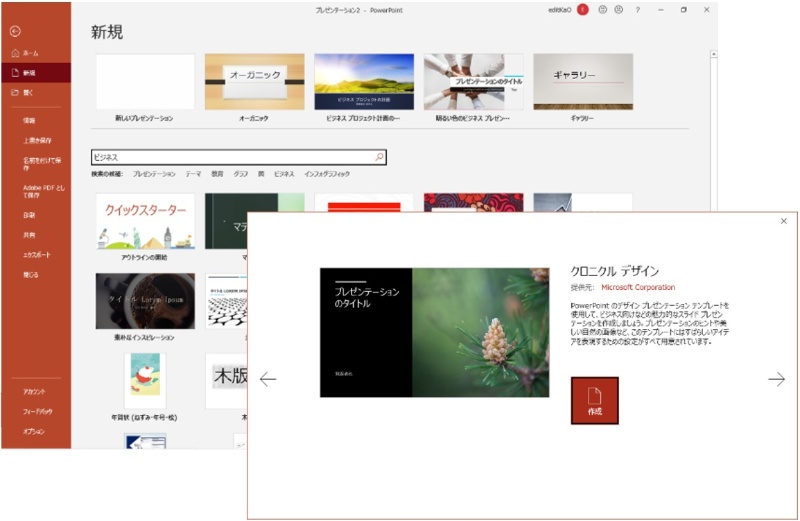Click the ビジネス suggested search link
This screenshot has width=800, height=521.
284,174
